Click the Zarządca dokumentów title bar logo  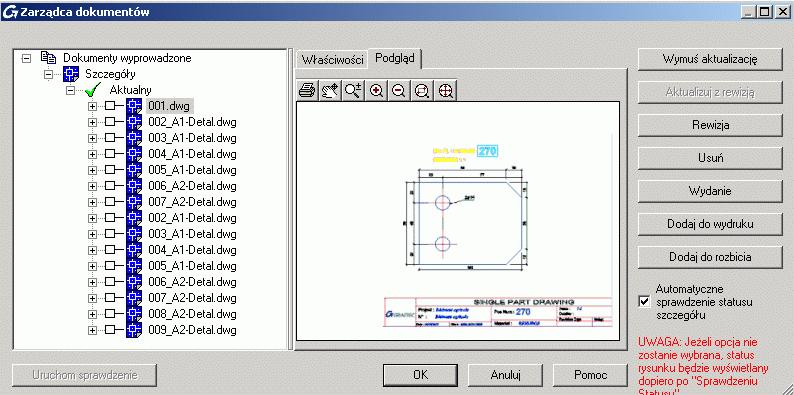click(x=10, y=12)
